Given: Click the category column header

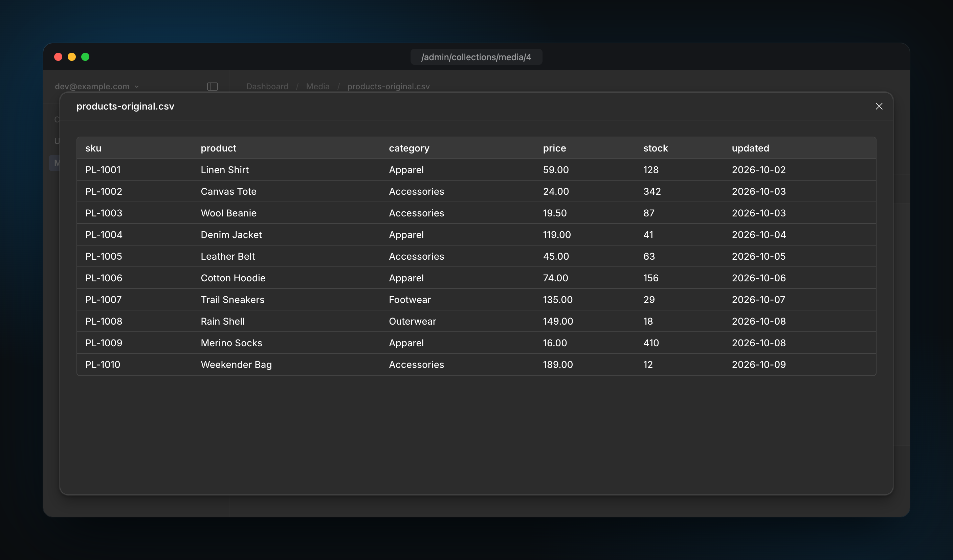Looking at the screenshot, I should point(409,148).
